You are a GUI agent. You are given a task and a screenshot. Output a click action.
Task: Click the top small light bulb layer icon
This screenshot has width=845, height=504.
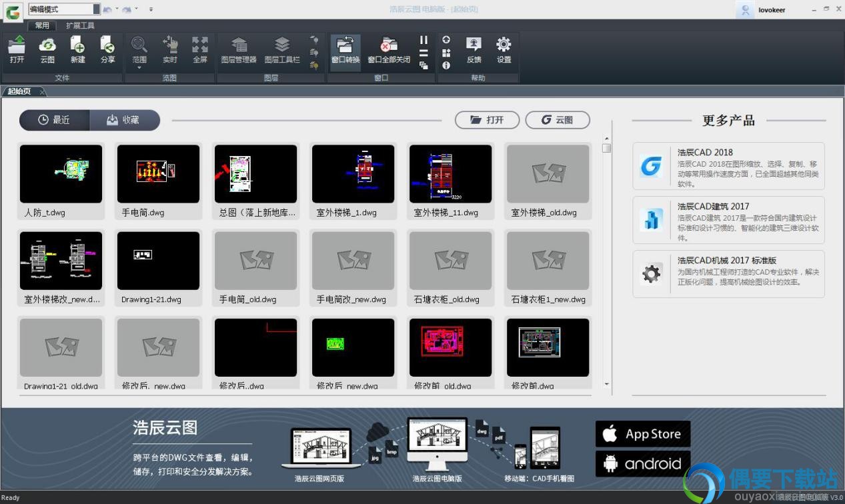tap(314, 40)
